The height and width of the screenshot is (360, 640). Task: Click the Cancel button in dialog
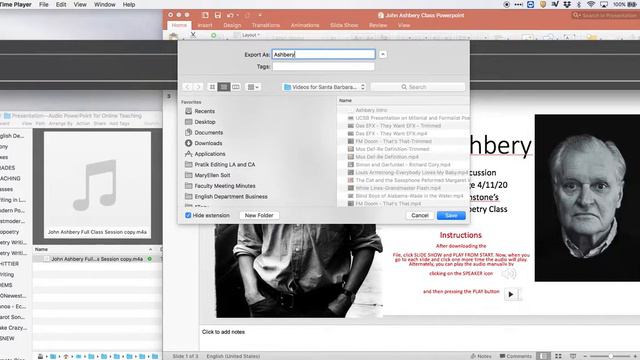point(420,215)
